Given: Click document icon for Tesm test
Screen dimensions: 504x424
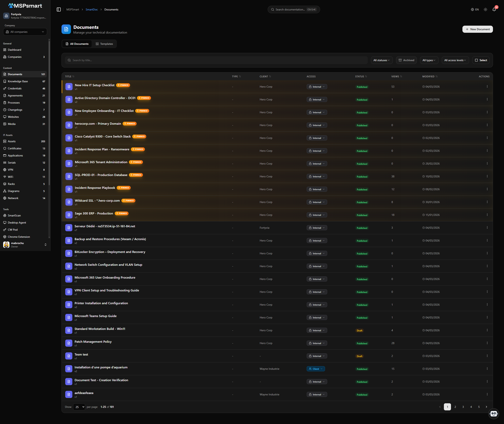Looking at the screenshot, I should pos(69,356).
